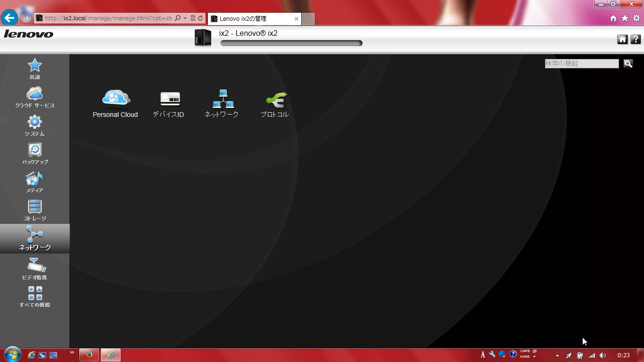Click the Lenovo home icon button
Screen dimensions: 644x362
[x=622, y=40]
